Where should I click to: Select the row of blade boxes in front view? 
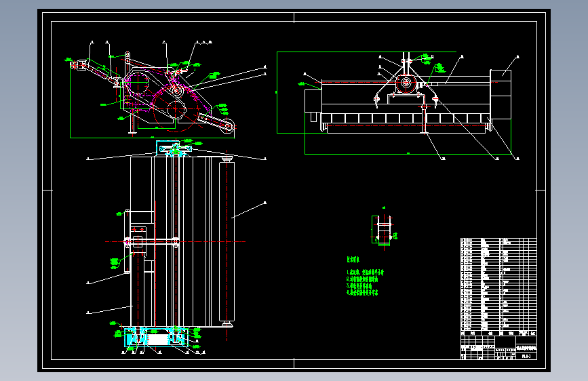406,119
